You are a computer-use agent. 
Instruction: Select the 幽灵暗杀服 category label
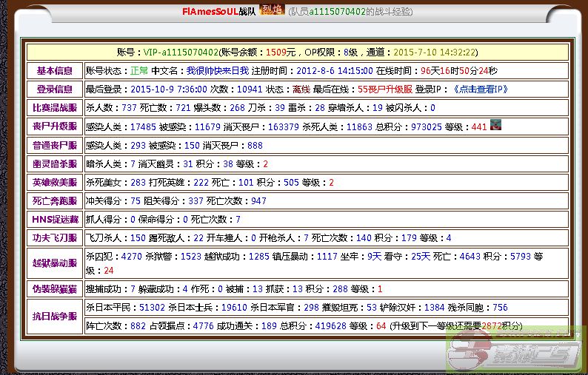55,164
